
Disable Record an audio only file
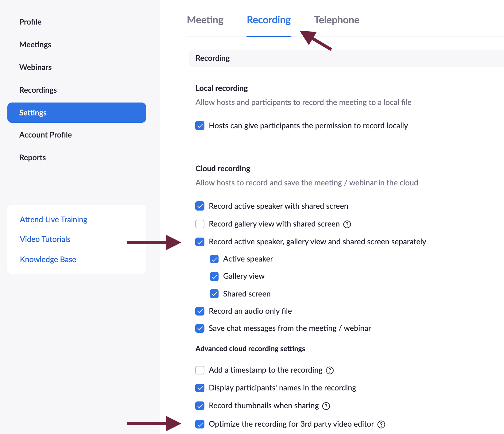click(x=200, y=311)
